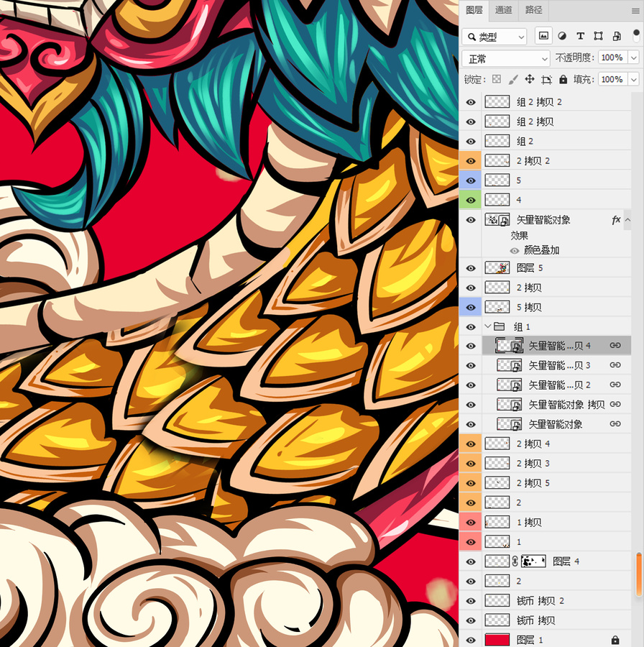The width and height of the screenshot is (644, 647).
Task: Select the 矢量智能对象 拷贝 layer
Action: tap(556, 404)
